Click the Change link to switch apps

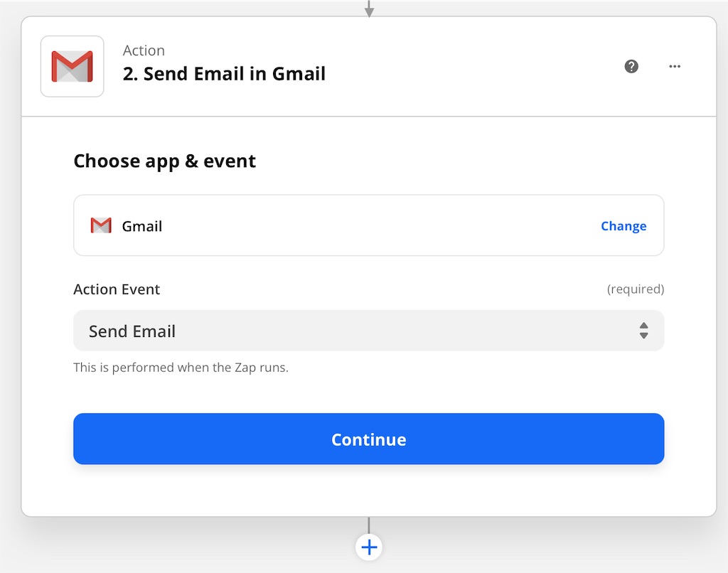click(x=623, y=226)
